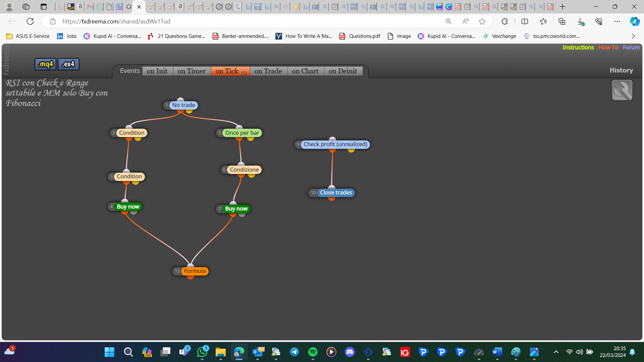This screenshot has width=644, height=362.
Task: Open the Windows Start menu
Action: [x=109, y=352]
